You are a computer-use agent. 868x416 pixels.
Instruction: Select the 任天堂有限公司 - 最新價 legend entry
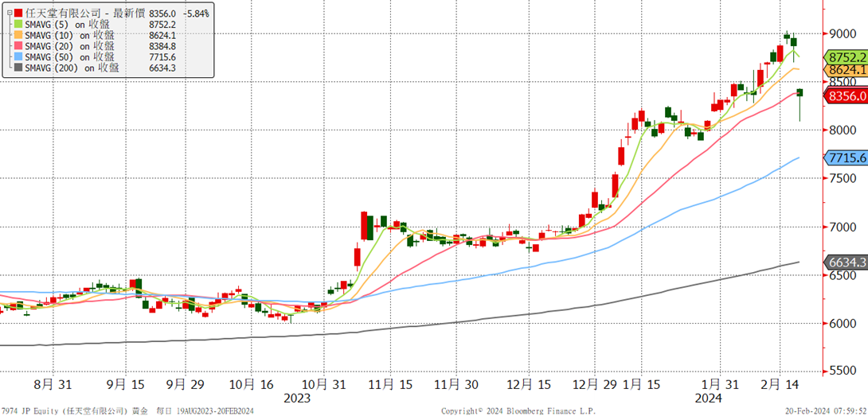point(86,14)
